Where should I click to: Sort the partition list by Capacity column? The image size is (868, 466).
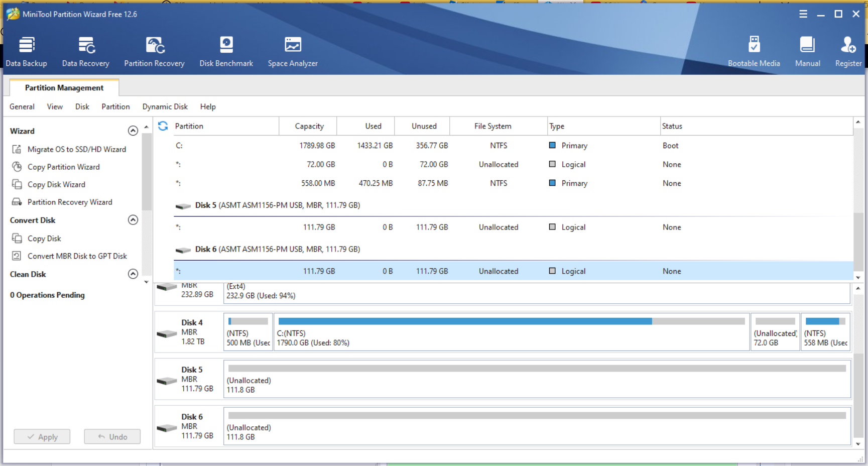(309, 126)
